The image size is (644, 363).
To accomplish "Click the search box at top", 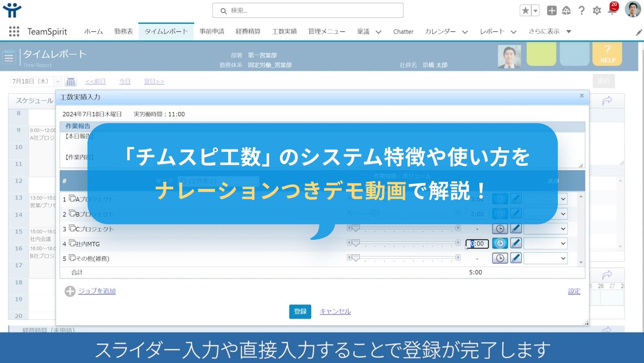I will pyautogui.click(x=308, y=10).
